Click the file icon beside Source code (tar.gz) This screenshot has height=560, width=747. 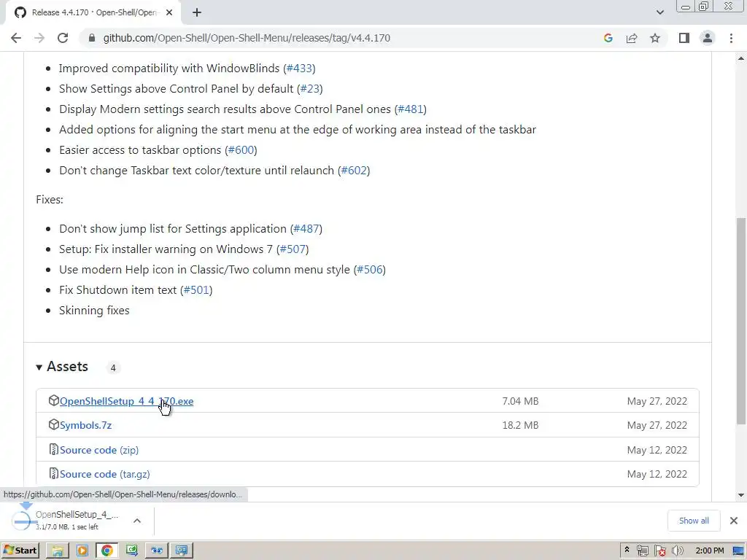click(x=54, y=473)
